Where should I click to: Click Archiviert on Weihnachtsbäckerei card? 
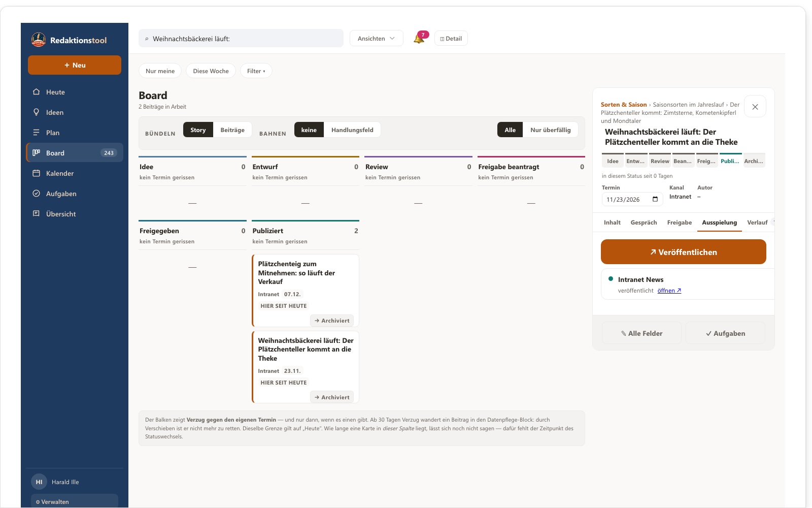pyautogui.click(x=332, y=397)
